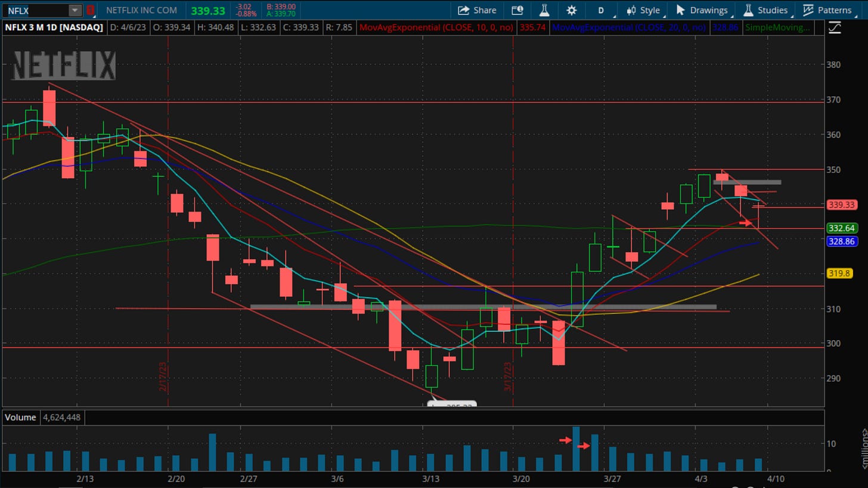Screen dimensions: 868x488
Task: Click the 2/27 date on time axis
Action: coord(249,479)
